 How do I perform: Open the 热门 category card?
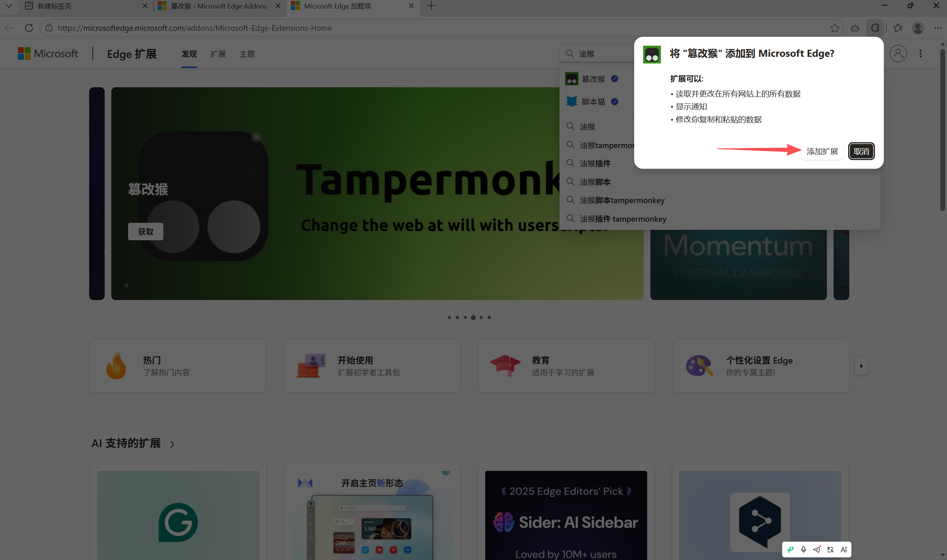click(177, 366)
